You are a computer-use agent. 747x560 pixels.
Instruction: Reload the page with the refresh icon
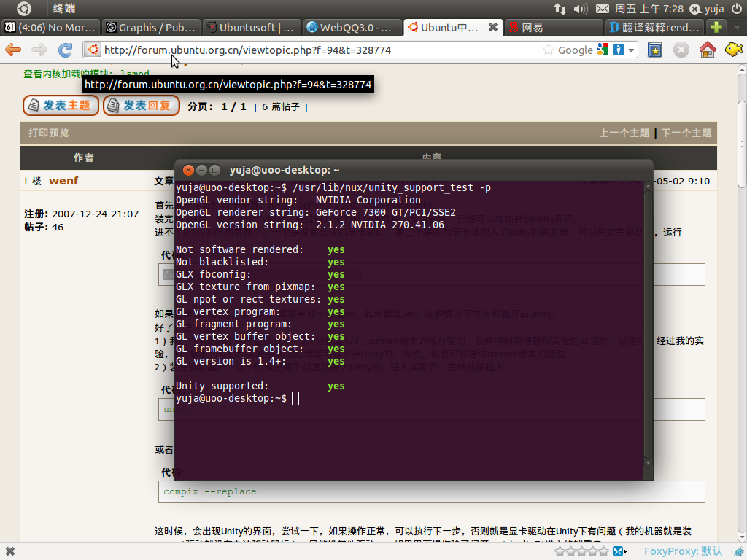click(65, 50)
